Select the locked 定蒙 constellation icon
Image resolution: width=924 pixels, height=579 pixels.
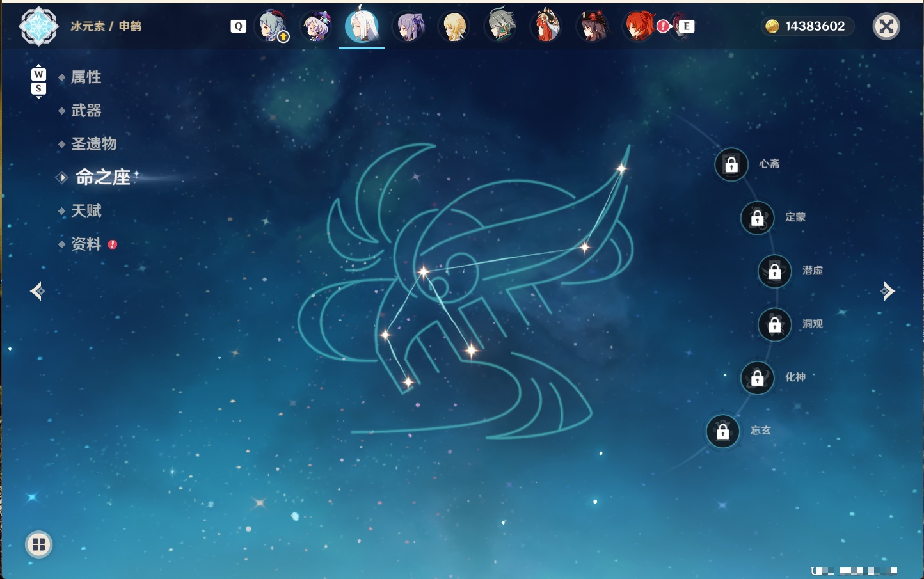pos(758,218)
